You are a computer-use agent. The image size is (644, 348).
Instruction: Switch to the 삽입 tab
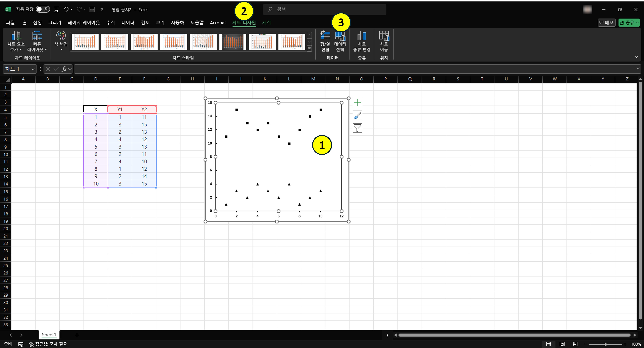click(37, 23)
